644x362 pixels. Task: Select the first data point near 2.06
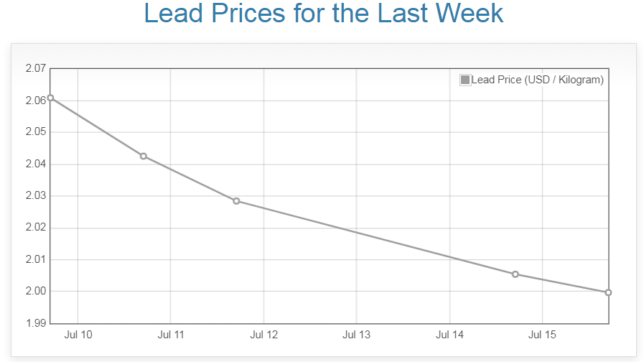click(50, 98)
